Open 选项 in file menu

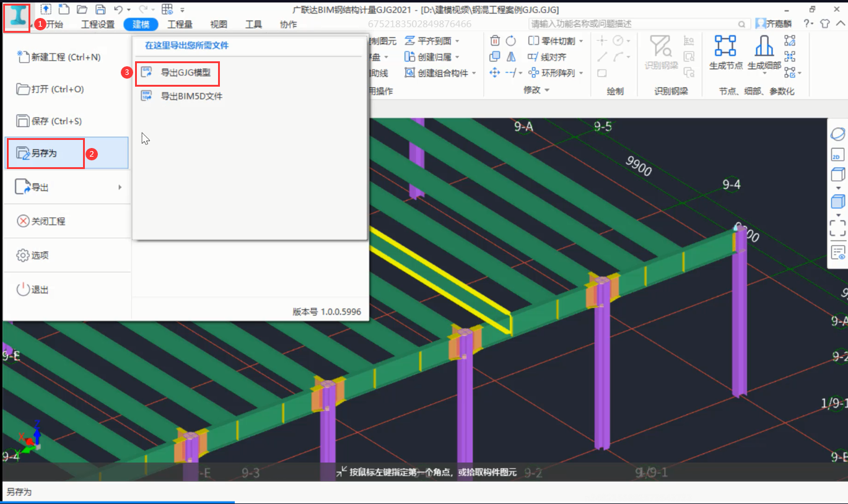(x=67, y=255)
